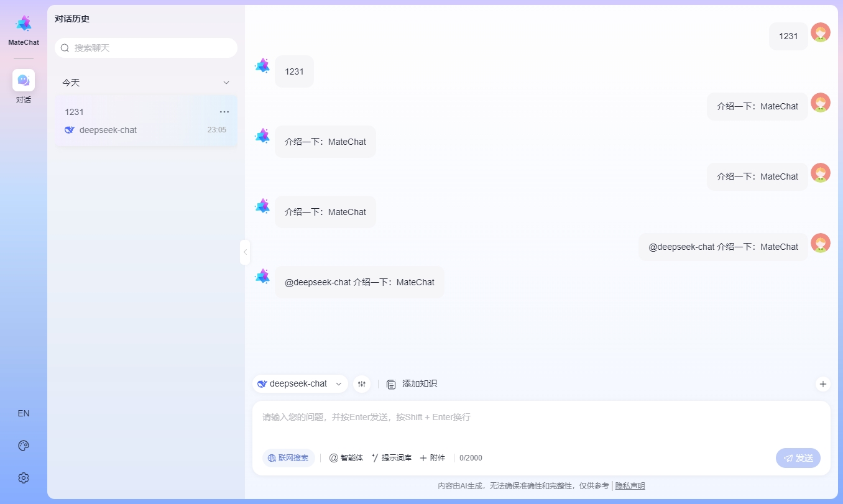Click the 添加知识 label

tap(420, 384)
